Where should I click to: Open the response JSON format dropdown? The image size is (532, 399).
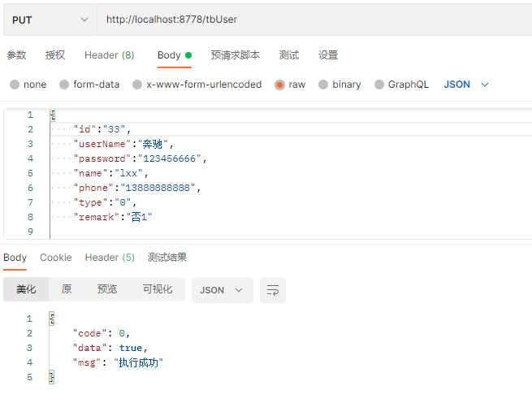[x=223, y=290]
